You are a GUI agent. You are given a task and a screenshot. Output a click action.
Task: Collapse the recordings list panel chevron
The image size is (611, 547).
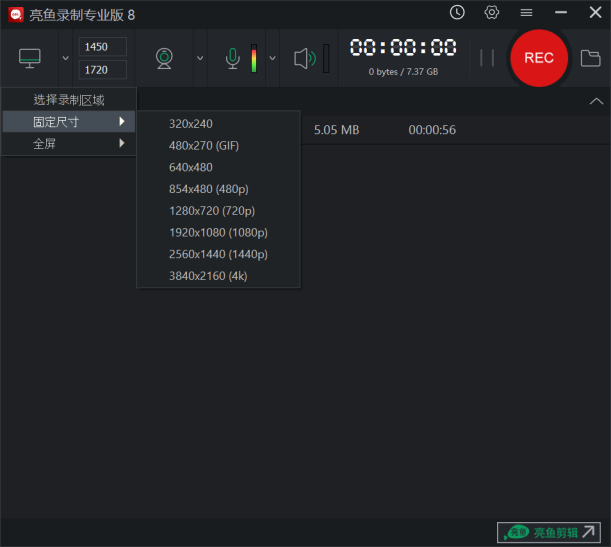(596, 101)
